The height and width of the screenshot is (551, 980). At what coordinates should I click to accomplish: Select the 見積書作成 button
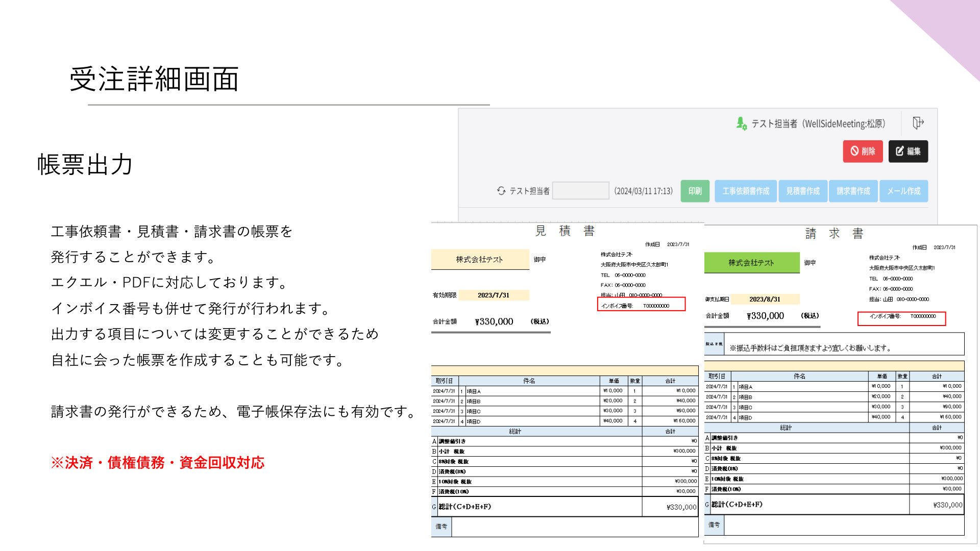click(803, 191)
